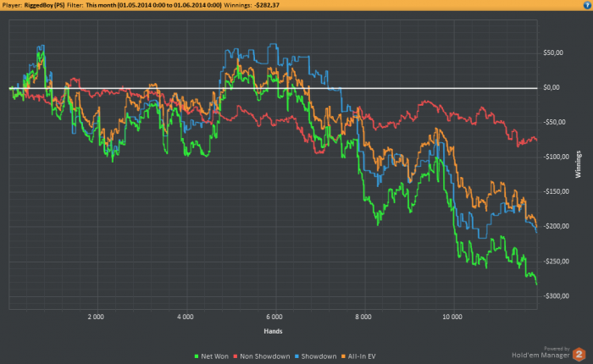Click the Winnings value -$282,37
This screenshot has height=364, width=593.
(267, 5)
